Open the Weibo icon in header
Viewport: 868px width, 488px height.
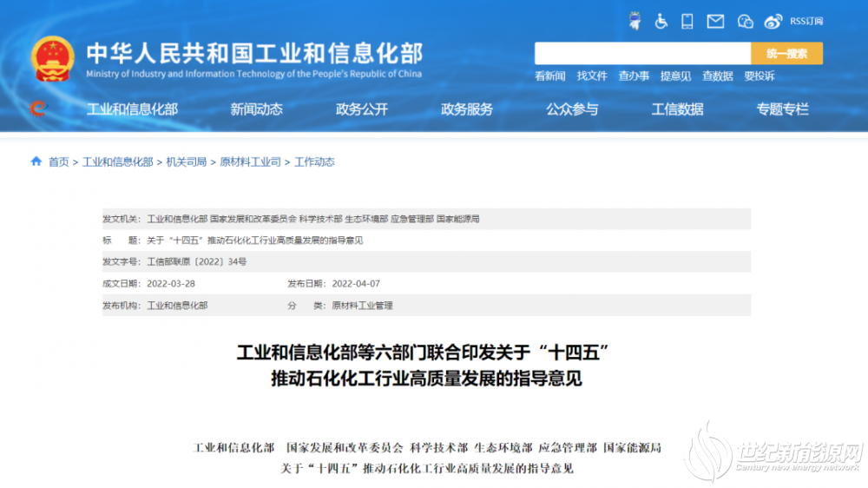click(x=773, y=21)
